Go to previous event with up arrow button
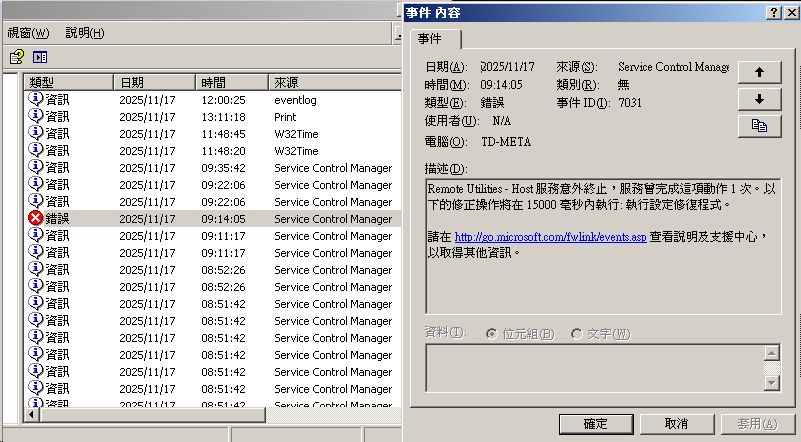 [x=760, y=72]
